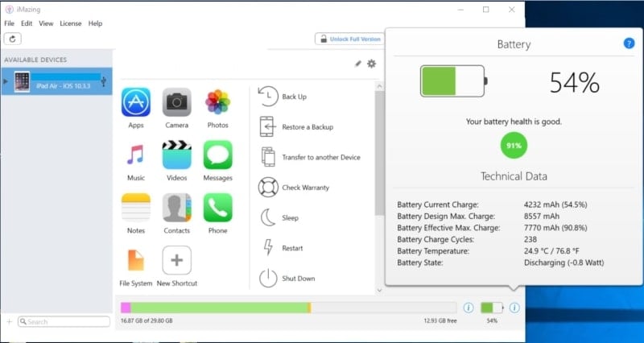The image size is (644, 343).
Task: Open the Camera section
Action: (x=176, y=108)
